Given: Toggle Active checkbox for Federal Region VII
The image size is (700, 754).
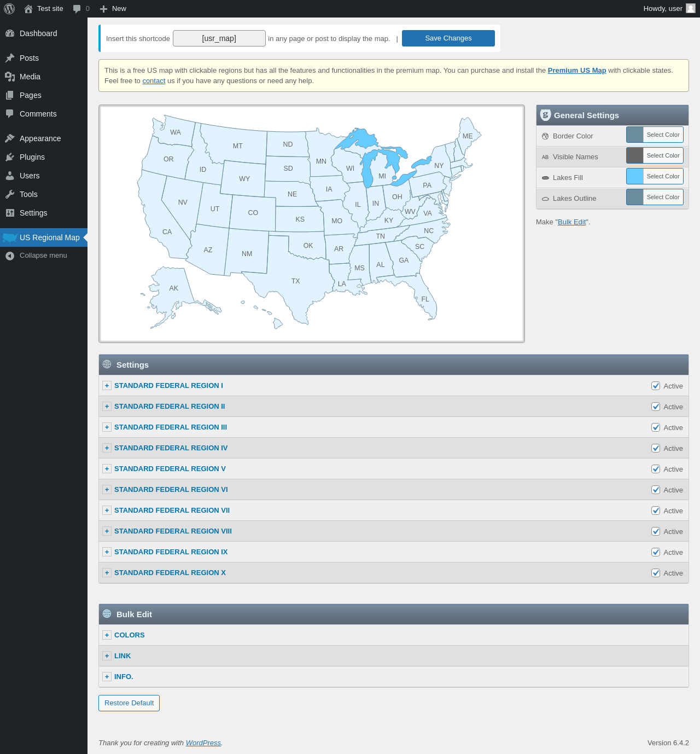Looking at the screenshot, I should 656,511.
